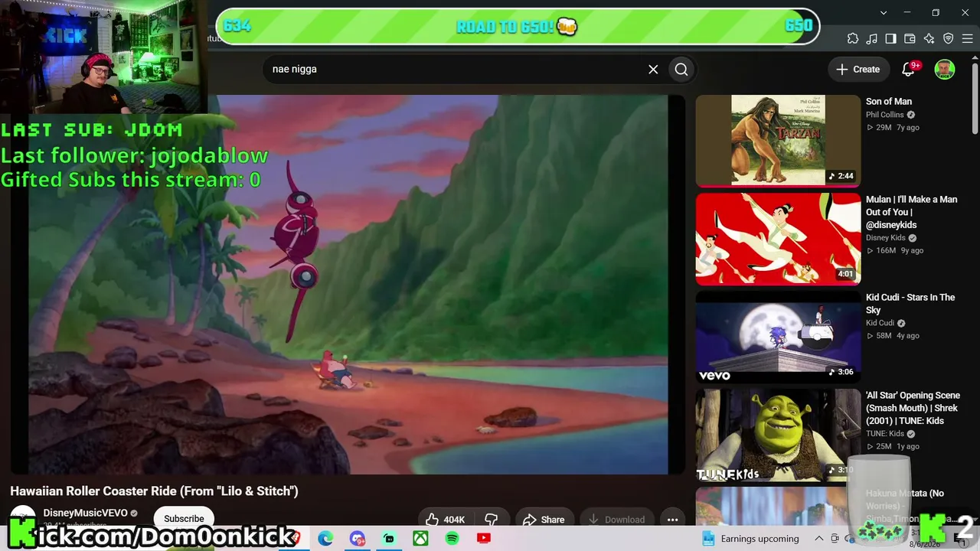Click the YouTube search magnifier button

point(681,69)
